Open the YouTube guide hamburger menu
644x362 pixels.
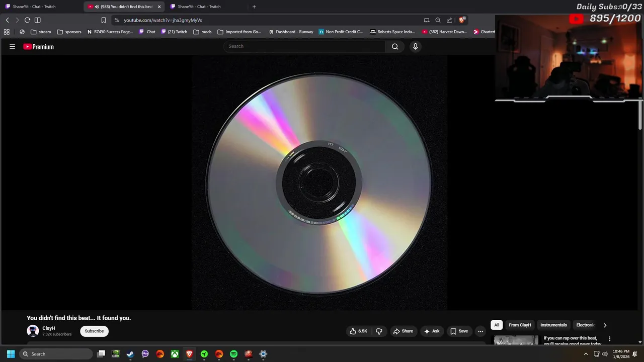pos(12,47)
